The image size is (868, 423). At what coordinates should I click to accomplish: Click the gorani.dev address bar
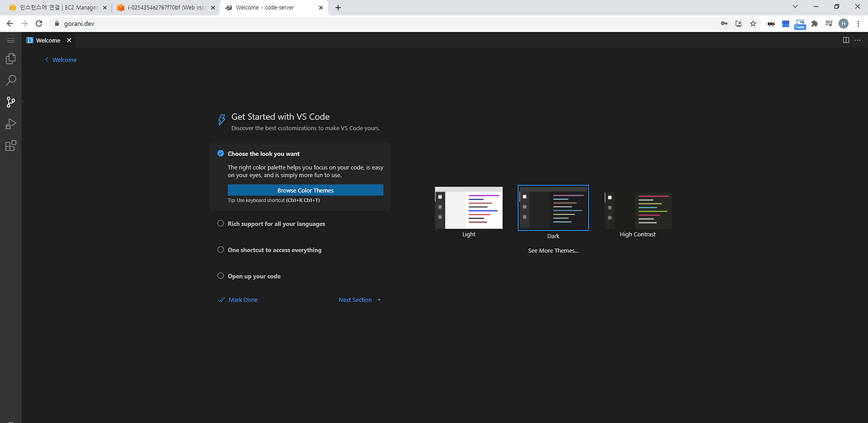click(79, 23)
